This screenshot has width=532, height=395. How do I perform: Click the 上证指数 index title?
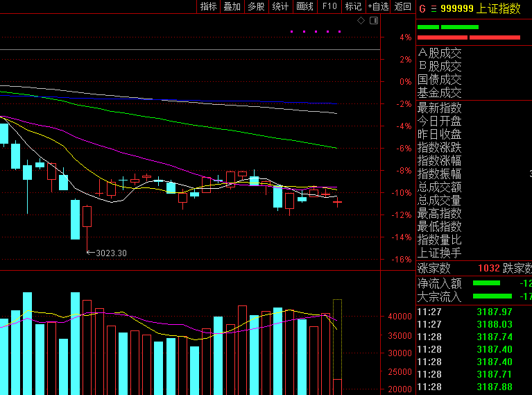[x=499, y=8]
